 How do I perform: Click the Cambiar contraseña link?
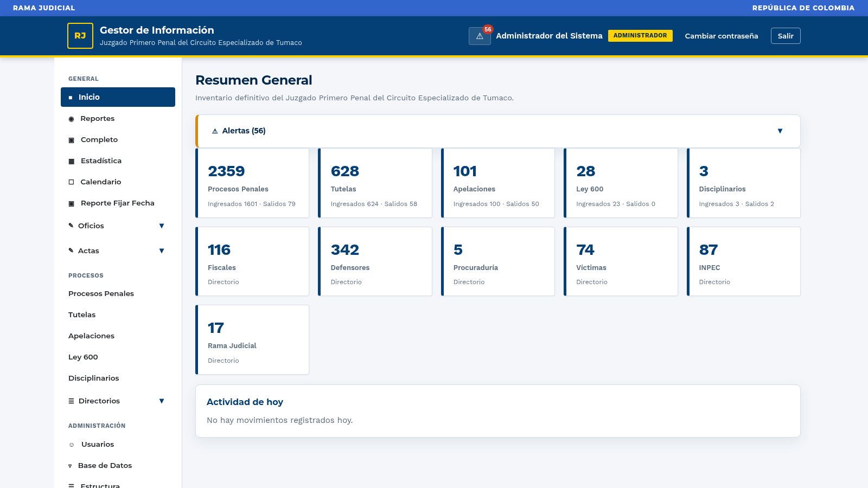coord(722,36)
